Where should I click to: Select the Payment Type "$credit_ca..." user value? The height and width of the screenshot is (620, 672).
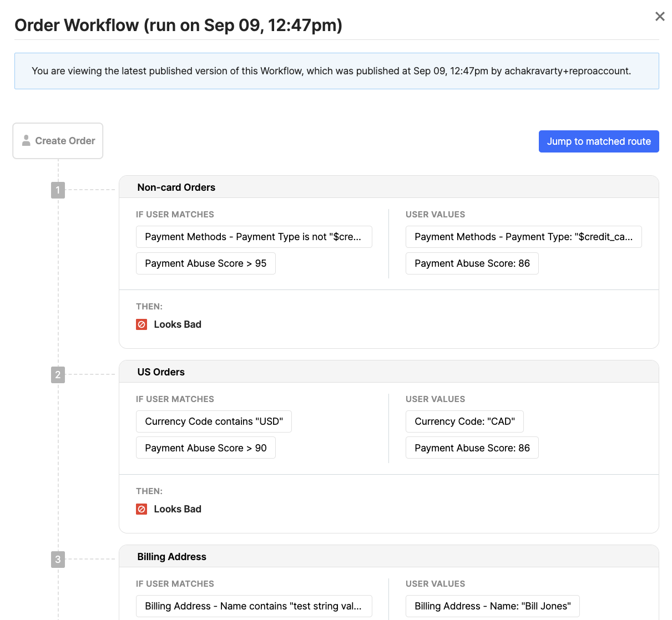[524, 237]
